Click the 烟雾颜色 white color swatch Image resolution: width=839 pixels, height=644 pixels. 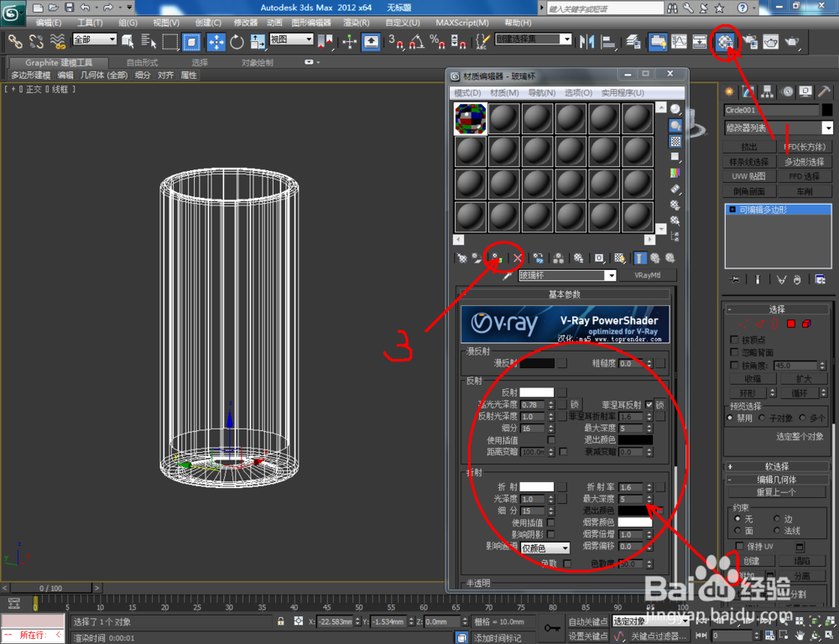coord(635,522)
